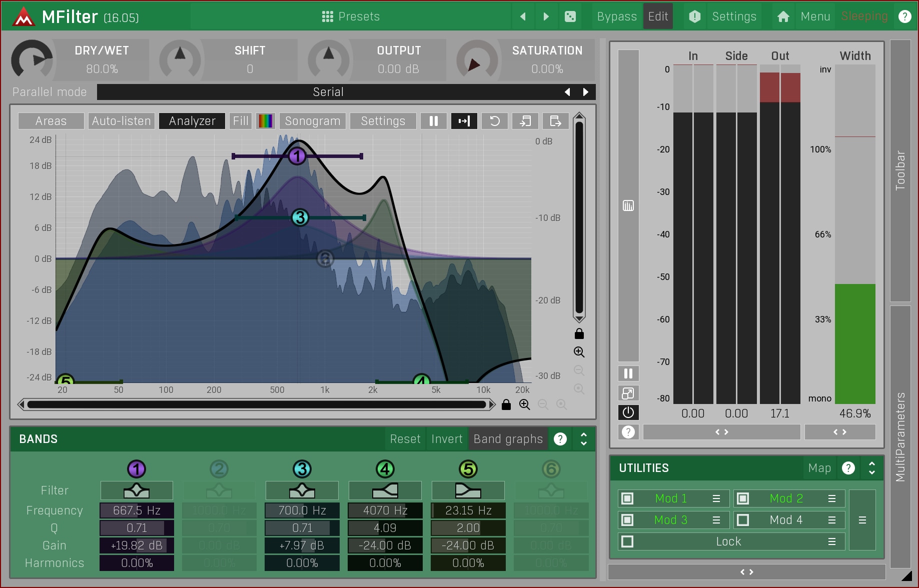Select next Parallel mode option
This screenshot has width=919, height=588.
click(x=586, y=92)
